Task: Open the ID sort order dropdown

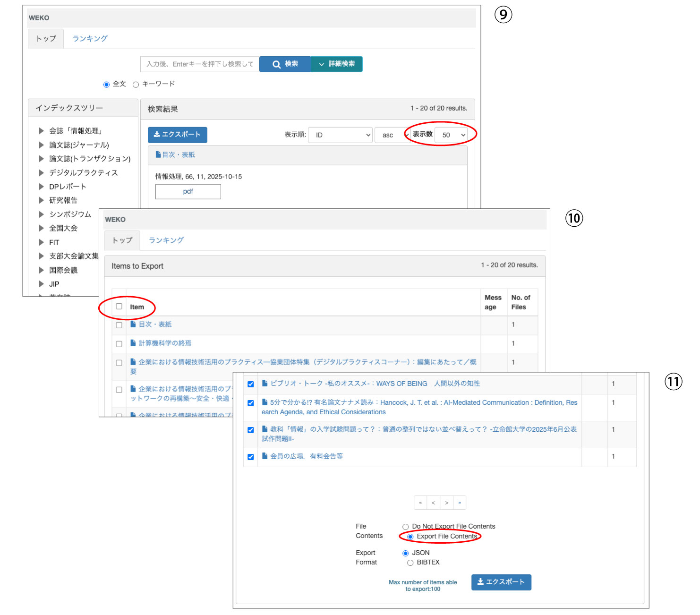Action: pos(340,135)
